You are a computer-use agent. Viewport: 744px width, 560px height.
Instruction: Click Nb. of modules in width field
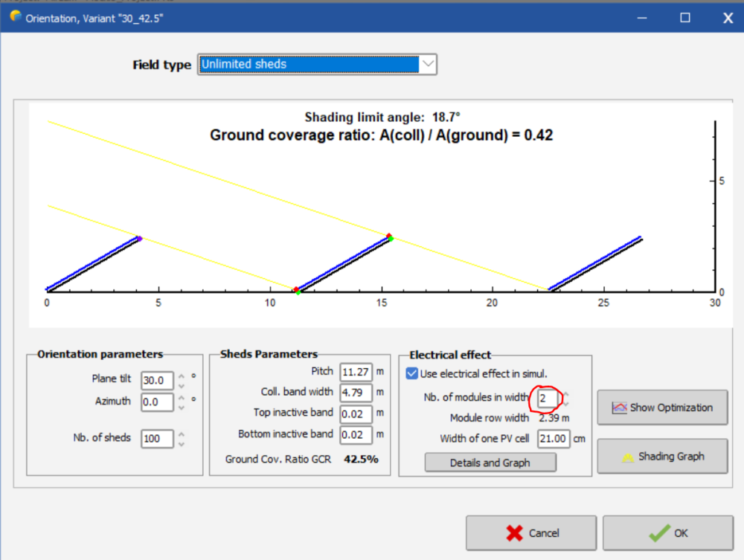click(x=548, y=399)
